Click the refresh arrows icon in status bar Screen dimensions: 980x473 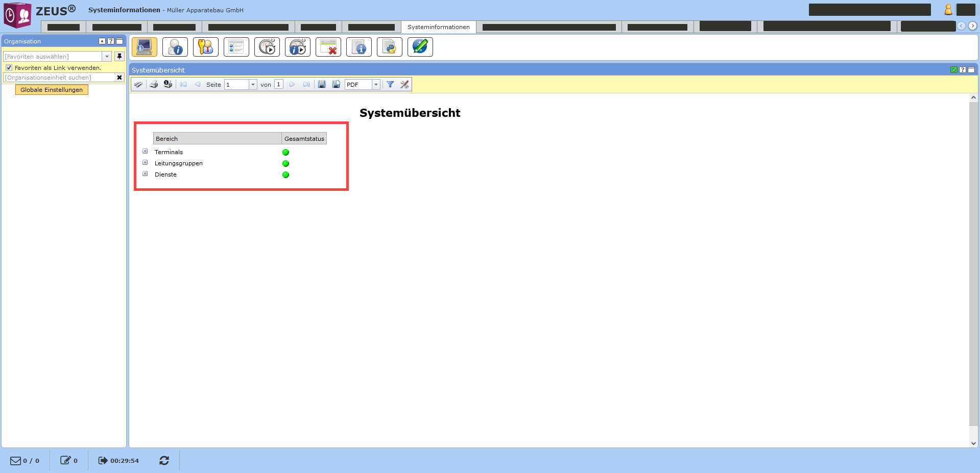[164, 460]
